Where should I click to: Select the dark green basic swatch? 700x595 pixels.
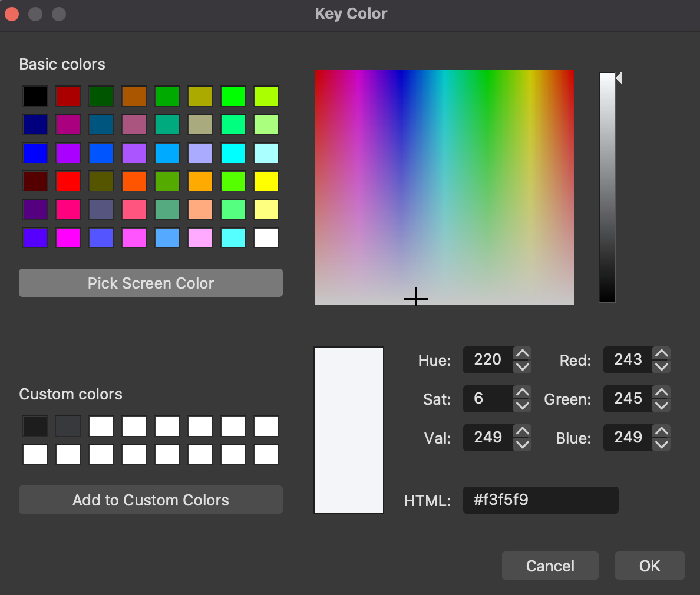tap(101, 97)
